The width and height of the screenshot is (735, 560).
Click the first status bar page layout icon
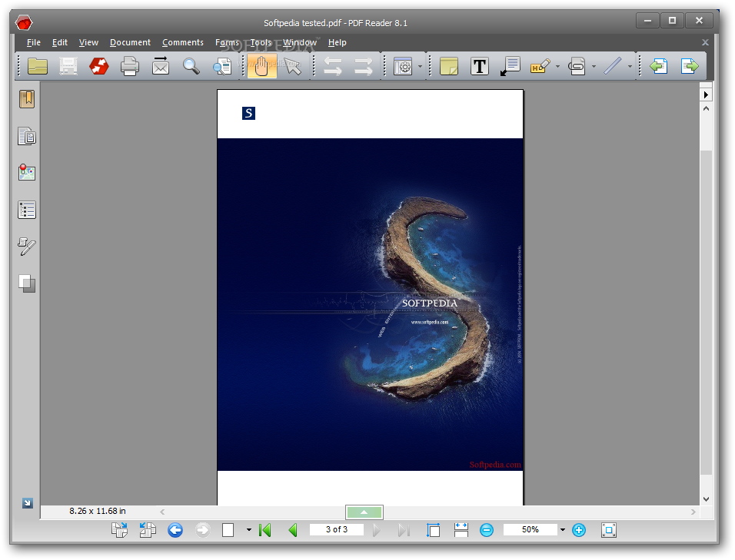119,530
